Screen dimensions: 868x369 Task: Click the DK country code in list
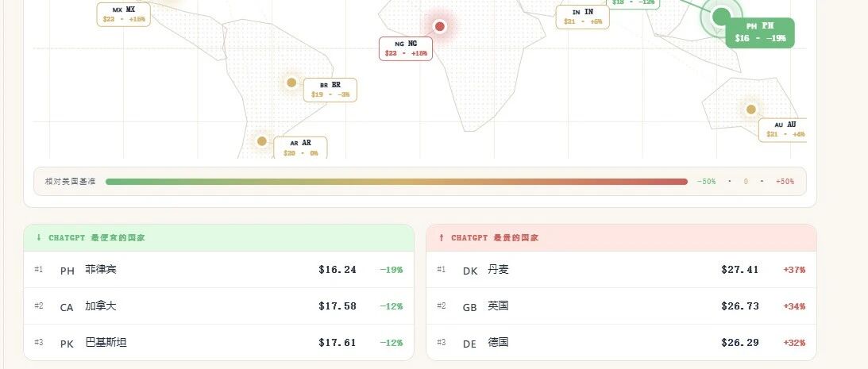[470, 271]
